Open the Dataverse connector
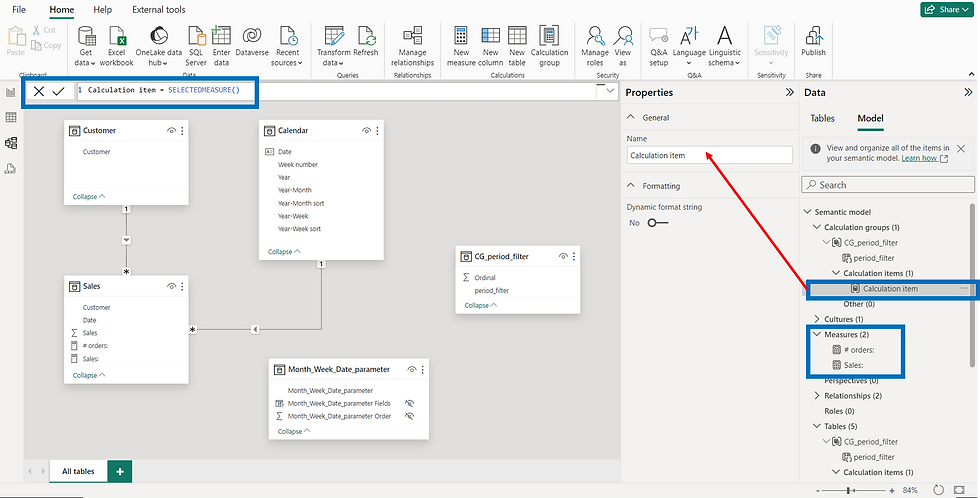The width and height of the screenshot is (980, 498). (252, 42)
